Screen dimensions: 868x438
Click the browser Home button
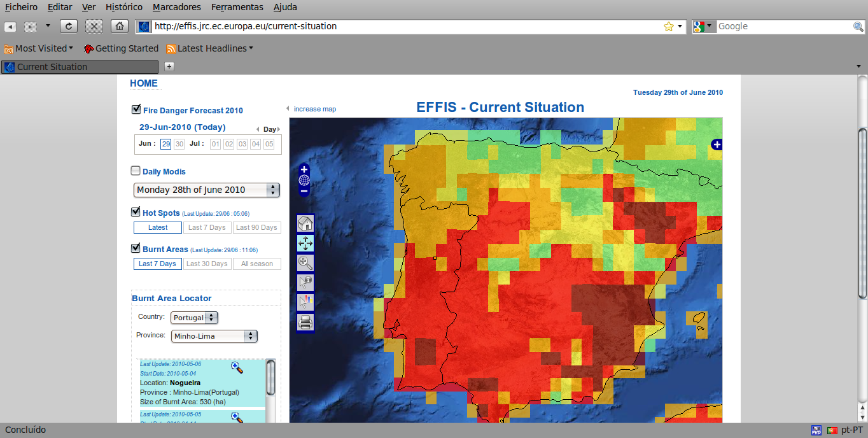120,26
